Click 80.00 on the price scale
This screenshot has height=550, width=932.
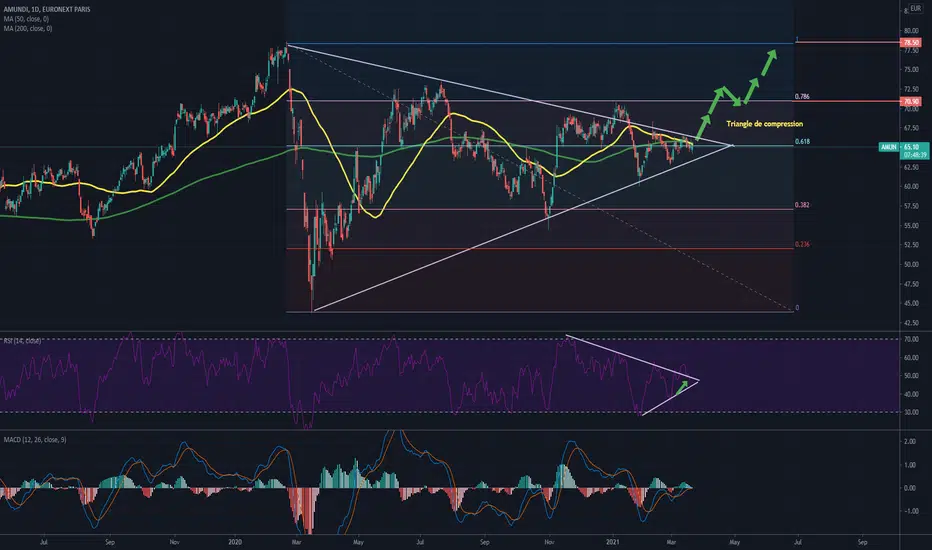(911, 31)
